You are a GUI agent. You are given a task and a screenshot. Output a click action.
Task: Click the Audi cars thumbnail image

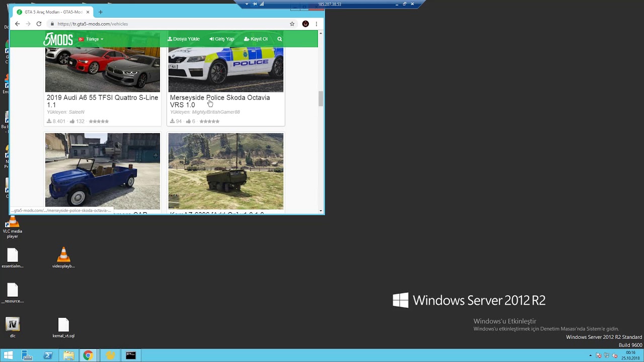click(103, 69)
